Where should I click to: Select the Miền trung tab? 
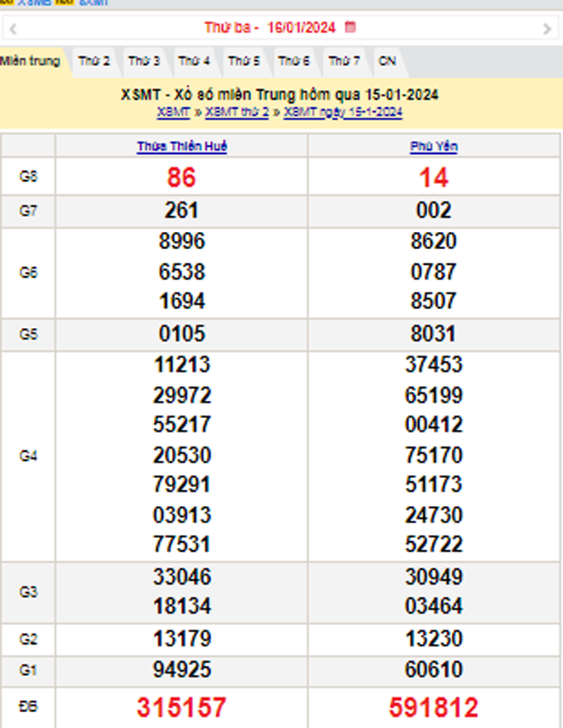[x=30, y=61]
